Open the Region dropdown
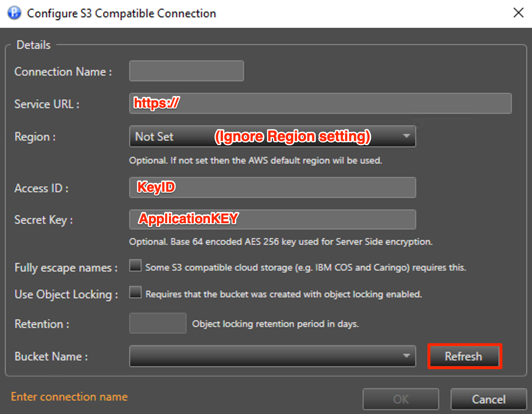Image resolution: width=532 pixels, height=414 pixels. (272, 136)
